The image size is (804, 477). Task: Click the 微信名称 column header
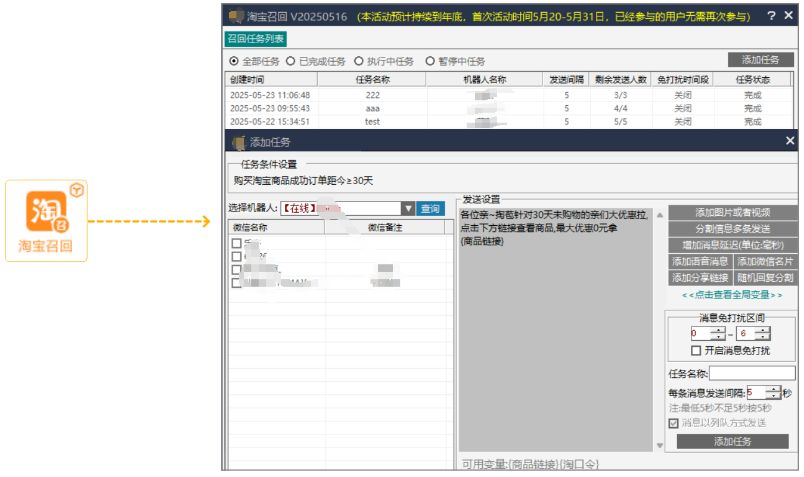(276, 227)
